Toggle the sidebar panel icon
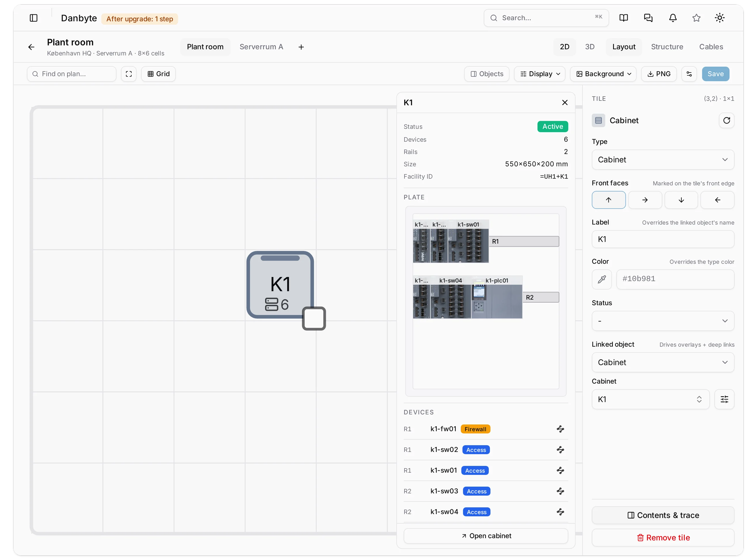The height and width of the screenshot is (560, 748). [33, 18]
